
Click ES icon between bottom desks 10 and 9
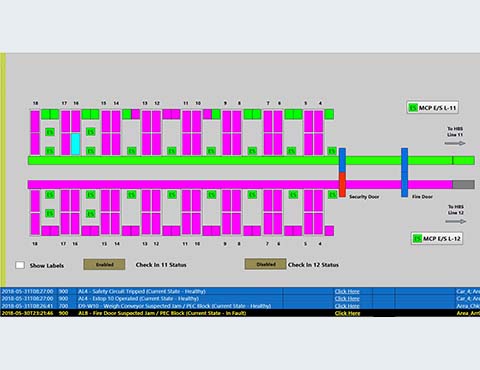(x=211, y=195)
